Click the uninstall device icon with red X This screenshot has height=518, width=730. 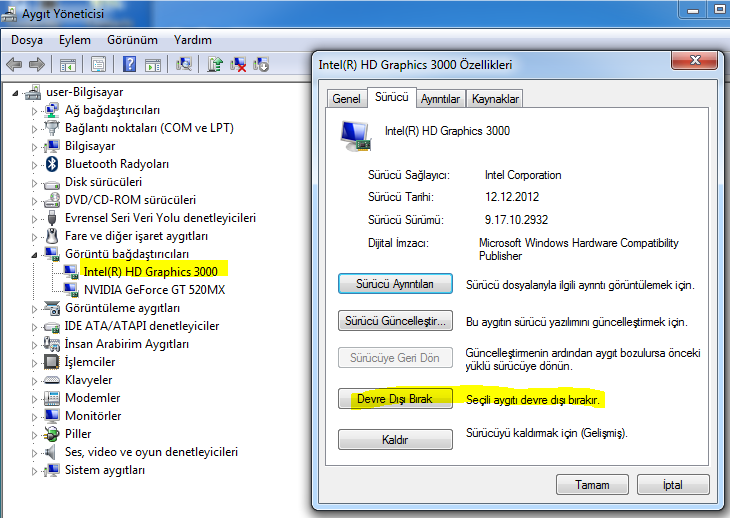point(238,64)
